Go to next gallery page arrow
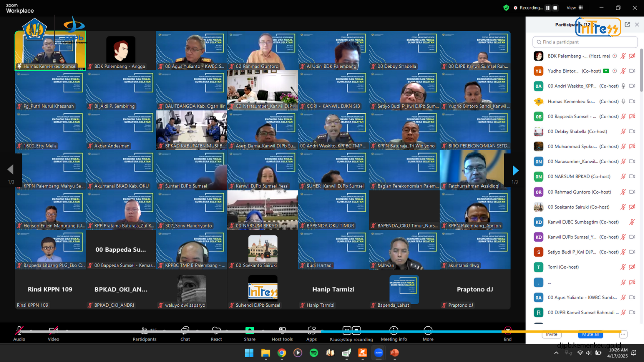This screenshot has width=644, height=362. point(515,170)
